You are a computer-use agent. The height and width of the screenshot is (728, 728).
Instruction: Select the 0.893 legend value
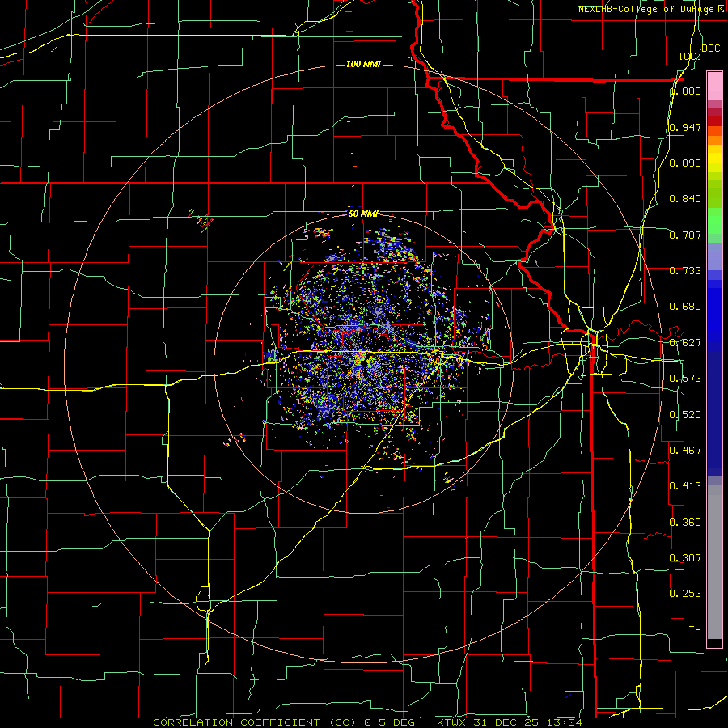[x=685, y=163]
